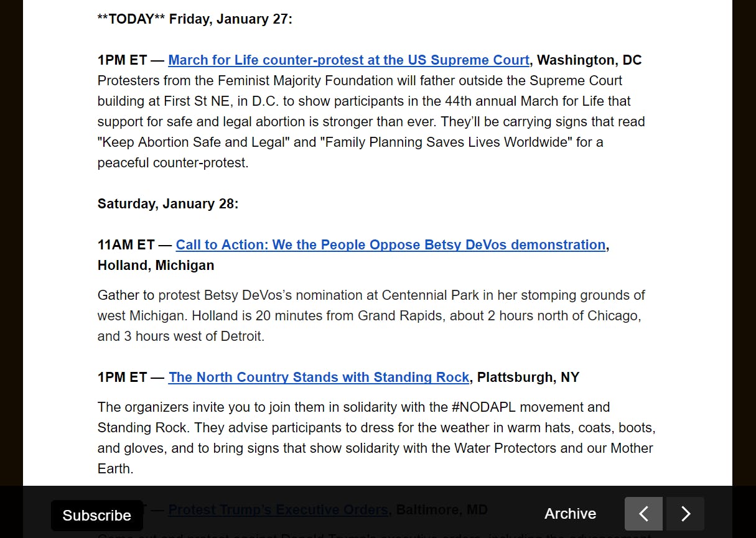The height and width of the screenshot is (538, 756).
Task: Click the Plattsburgh, NY location text
Action: point(528,378)
